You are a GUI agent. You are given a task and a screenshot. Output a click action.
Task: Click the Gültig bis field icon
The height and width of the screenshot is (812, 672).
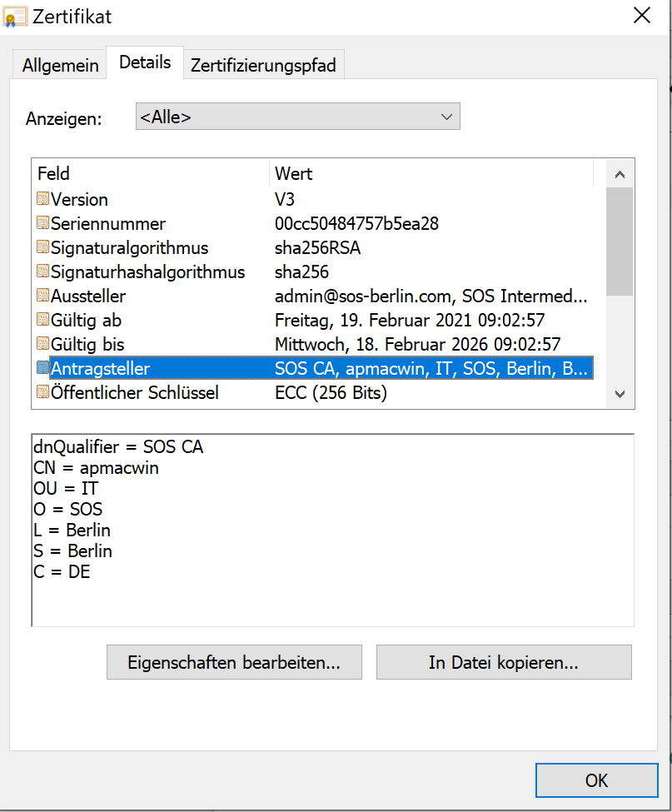(43, 344)
